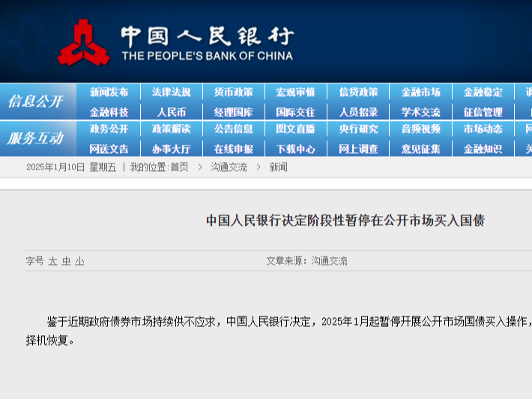532x399 pixels.
Task: Go to the 人员招录 section
Action: [x=359, y=112]
